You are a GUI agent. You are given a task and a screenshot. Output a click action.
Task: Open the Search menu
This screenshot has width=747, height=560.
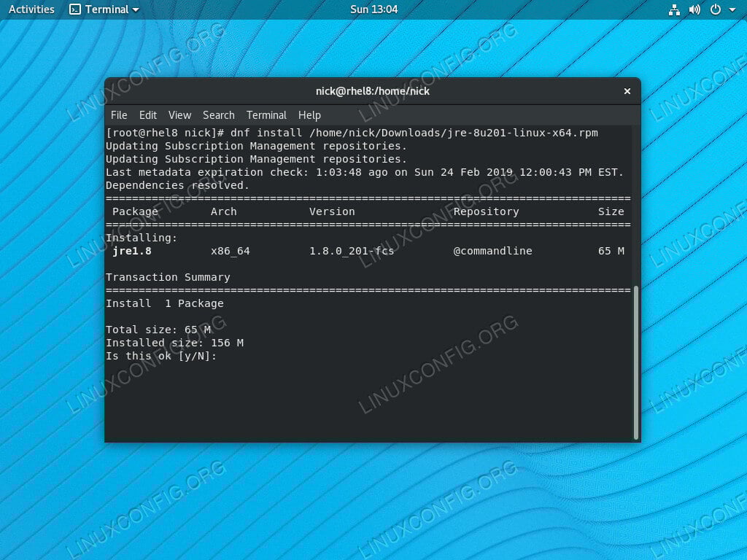[219, 115]
